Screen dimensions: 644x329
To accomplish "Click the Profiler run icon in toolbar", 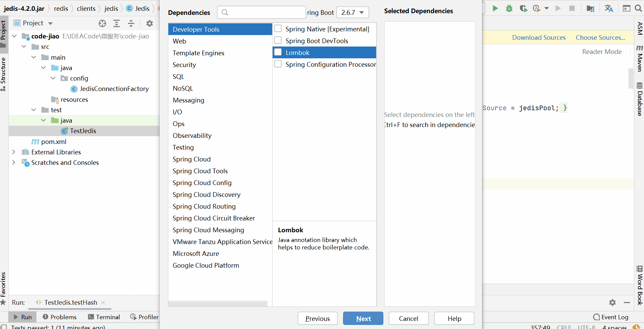I will click(536, 8).
